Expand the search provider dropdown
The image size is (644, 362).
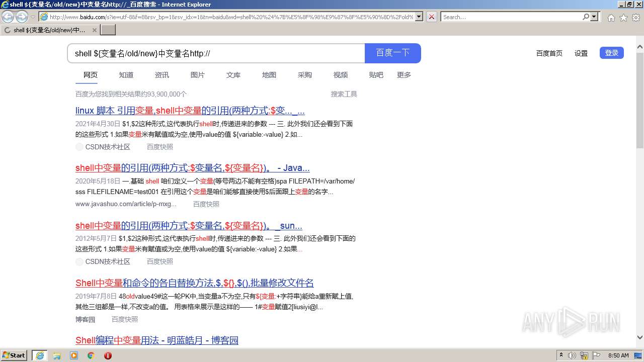tap(594, 17)
